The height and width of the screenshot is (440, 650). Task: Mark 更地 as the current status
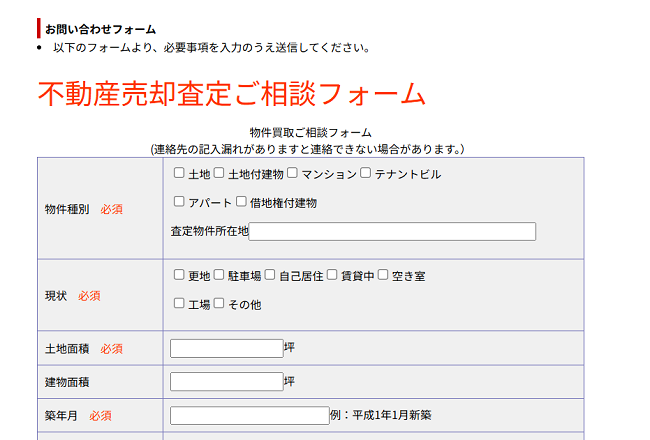(x=179, y=275)
